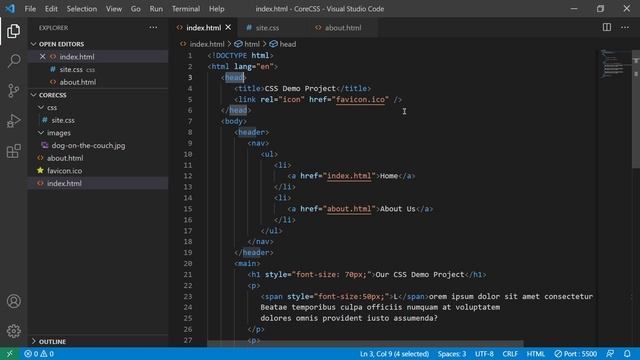
Task: Open the Run menu
Action: (x=156, y=9)
